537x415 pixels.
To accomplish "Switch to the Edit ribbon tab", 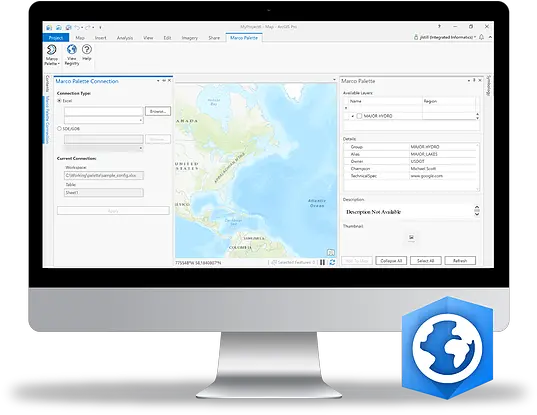I will (x=167, y=38).
